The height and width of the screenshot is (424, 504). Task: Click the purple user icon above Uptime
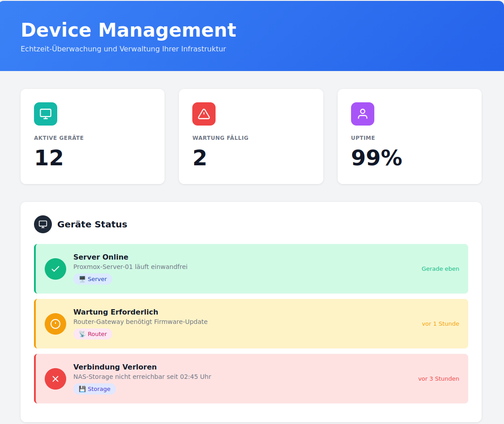pos(362,114)
